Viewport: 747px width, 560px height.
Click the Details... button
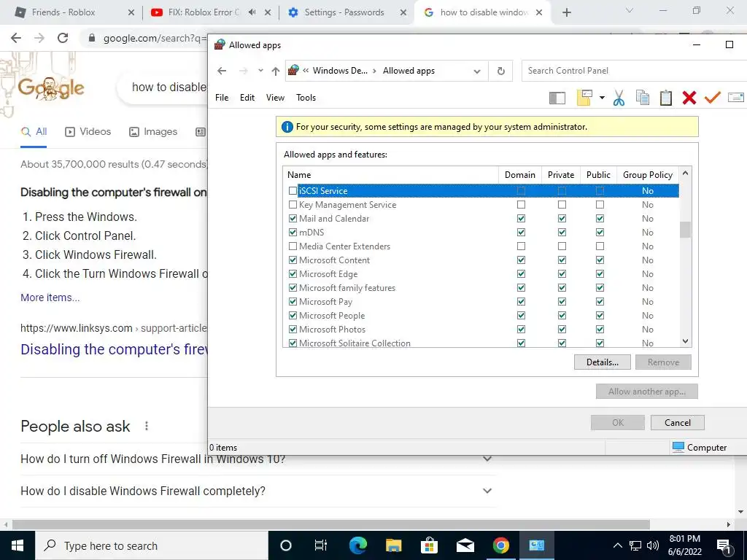tap(602, 362)
